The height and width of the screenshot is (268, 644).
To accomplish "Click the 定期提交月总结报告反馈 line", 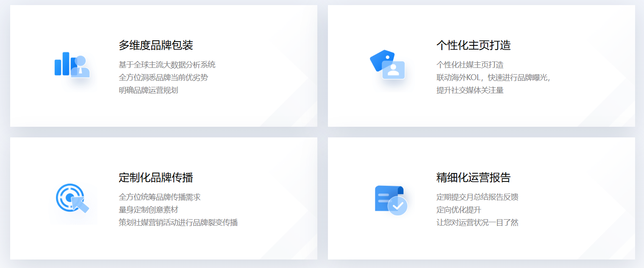I will tap(477, 197).
